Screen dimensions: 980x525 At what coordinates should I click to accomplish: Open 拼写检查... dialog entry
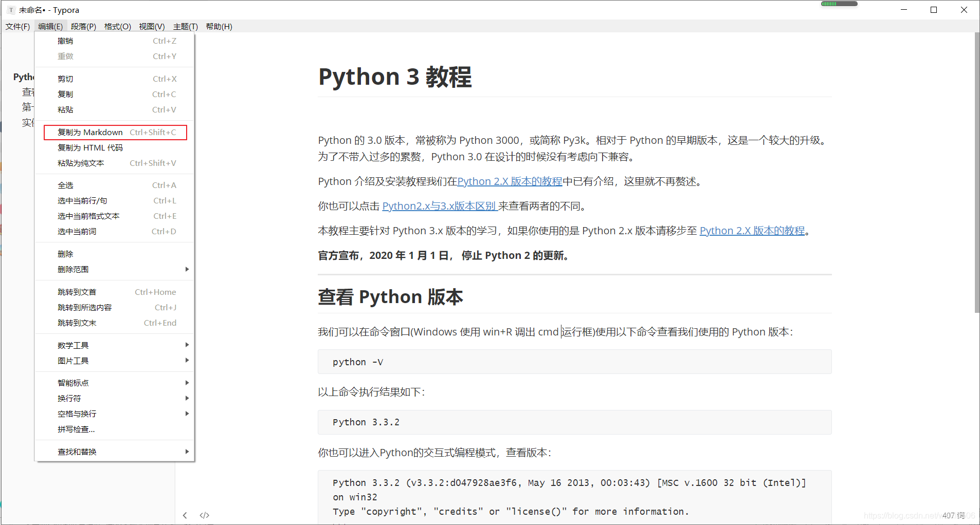coord(115,429)
